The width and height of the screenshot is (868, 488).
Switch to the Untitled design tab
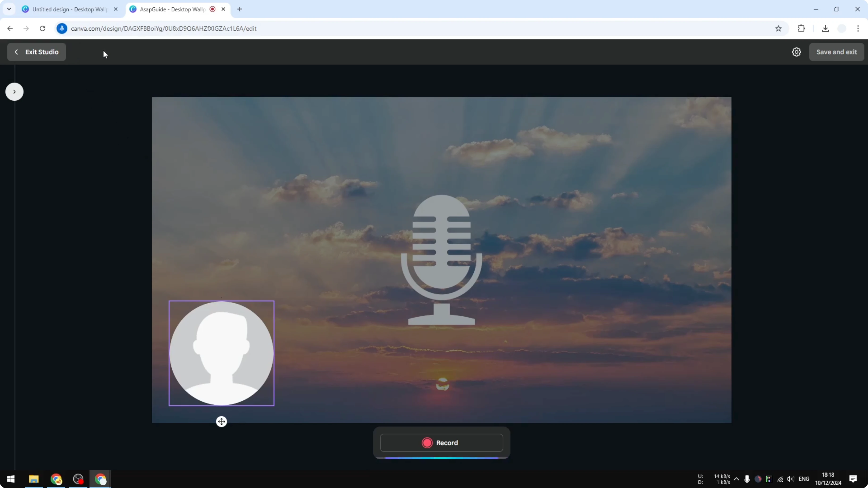[x=66, y=9]
